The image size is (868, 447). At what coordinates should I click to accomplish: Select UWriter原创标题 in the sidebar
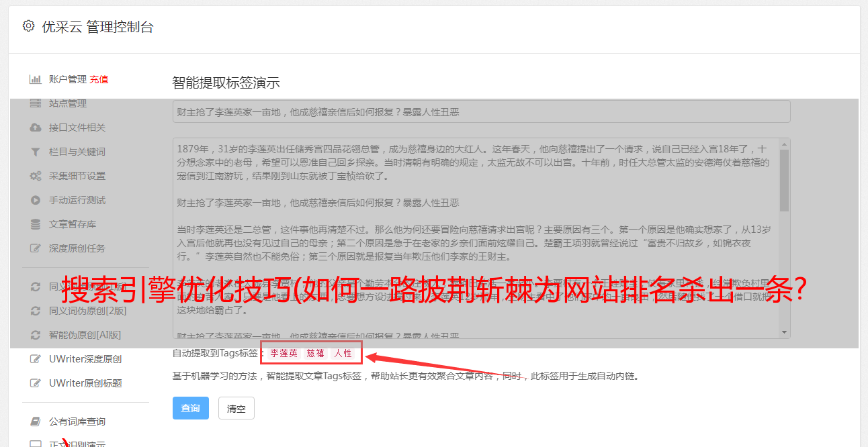click(x=85, y=383)
